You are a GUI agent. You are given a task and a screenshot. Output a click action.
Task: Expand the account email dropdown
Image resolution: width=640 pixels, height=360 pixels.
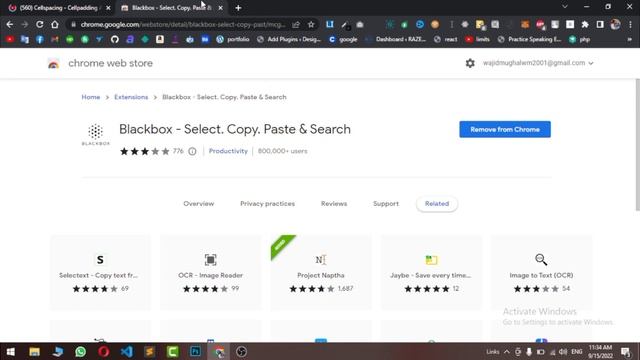pos(591,63)
